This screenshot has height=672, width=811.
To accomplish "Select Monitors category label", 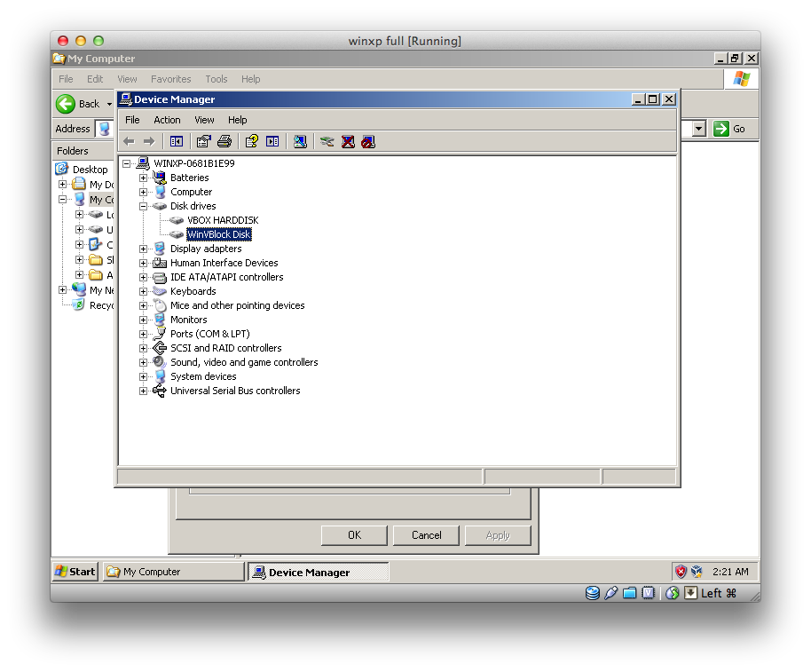I will (189, 320).
